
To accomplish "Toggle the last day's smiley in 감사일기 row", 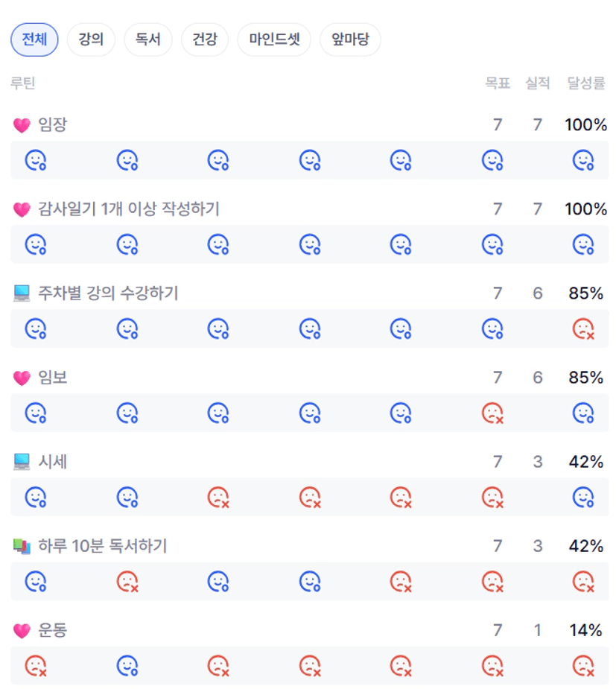I will point(583,244).
